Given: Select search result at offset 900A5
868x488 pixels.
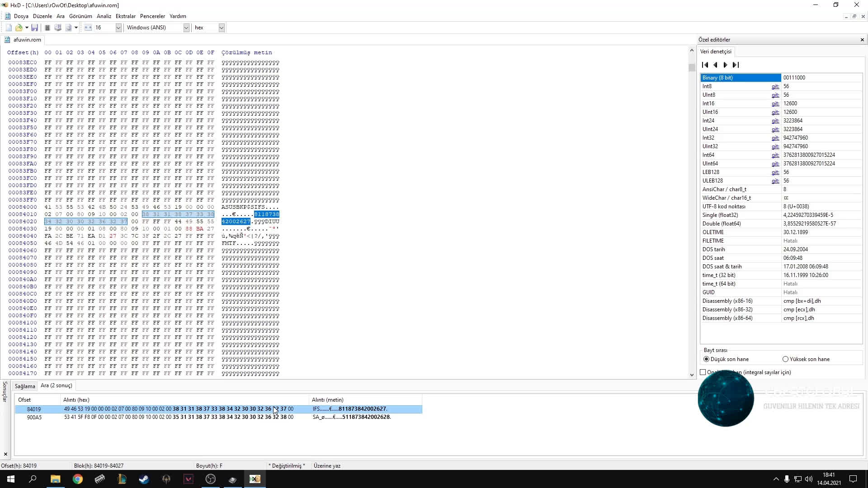Looking at the screenshot, I should tap(34, 417).
